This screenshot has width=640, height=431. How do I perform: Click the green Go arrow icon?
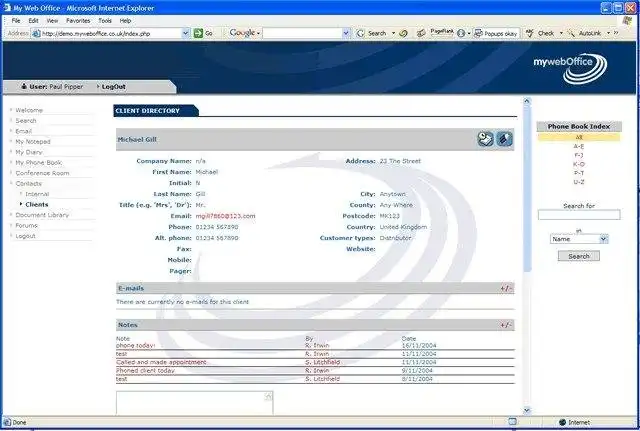198,33
